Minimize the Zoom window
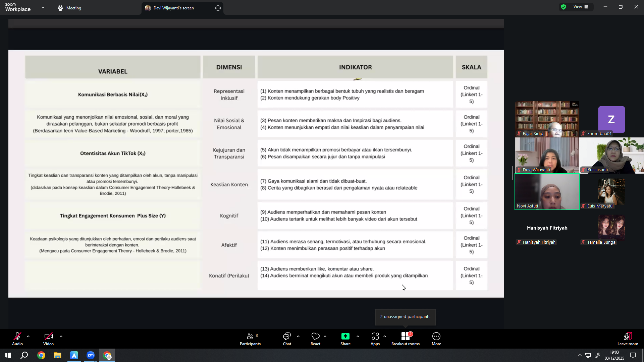The height and width of the screenshot is (362, 644). 605,7
